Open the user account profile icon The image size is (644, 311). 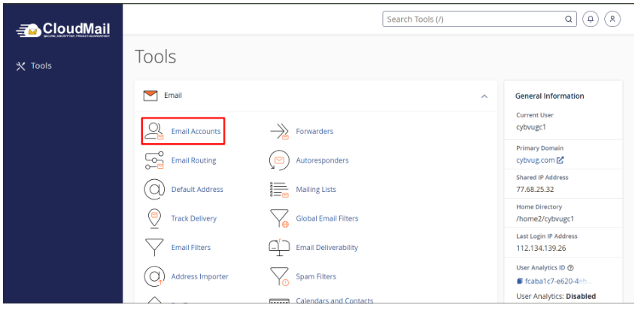click(x=612, y=20)
